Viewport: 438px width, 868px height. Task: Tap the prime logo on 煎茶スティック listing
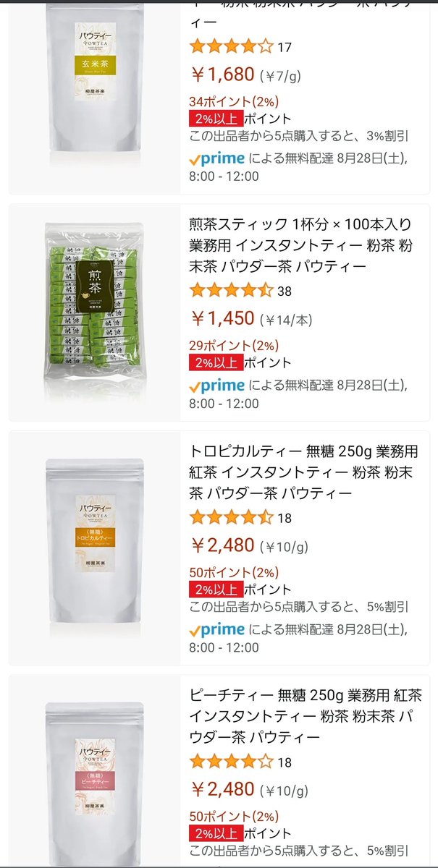pos(216,386)
